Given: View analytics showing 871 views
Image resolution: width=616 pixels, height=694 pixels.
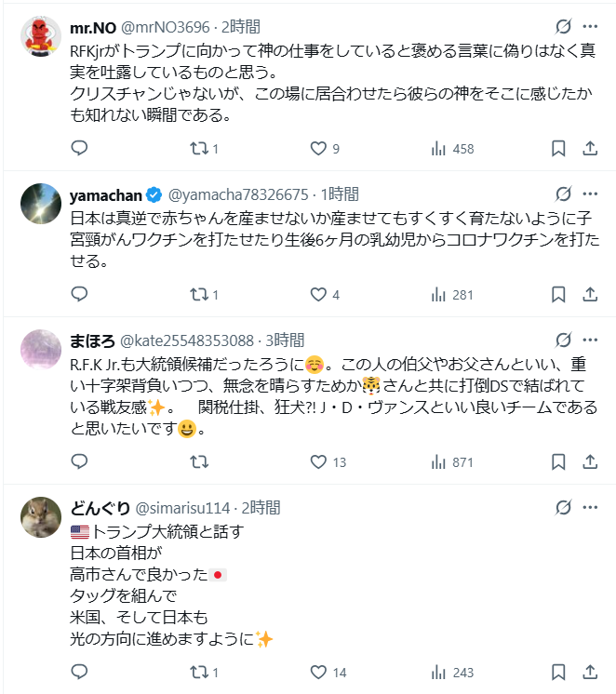Looking at the screenshot, I should pyautogui.click(x=452, y=462).
